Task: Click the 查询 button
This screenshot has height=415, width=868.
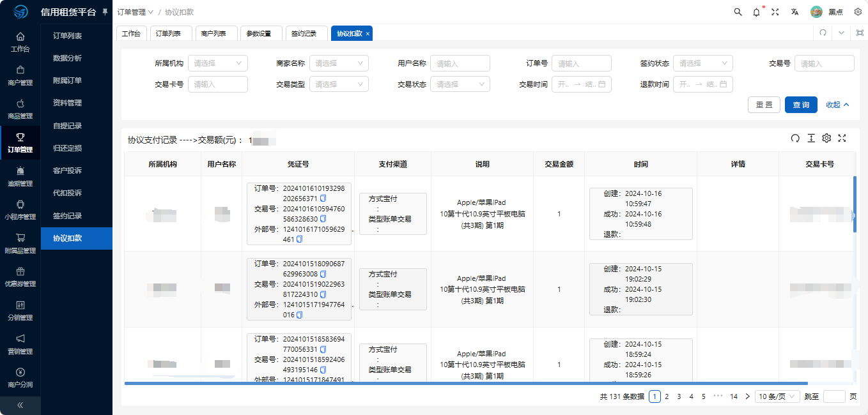Action: tap(801, 105)
